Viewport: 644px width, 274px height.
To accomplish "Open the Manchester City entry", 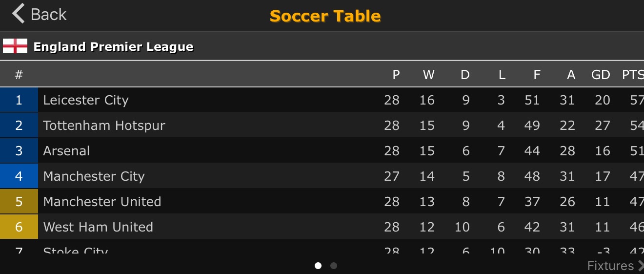I will pos(94,176).
